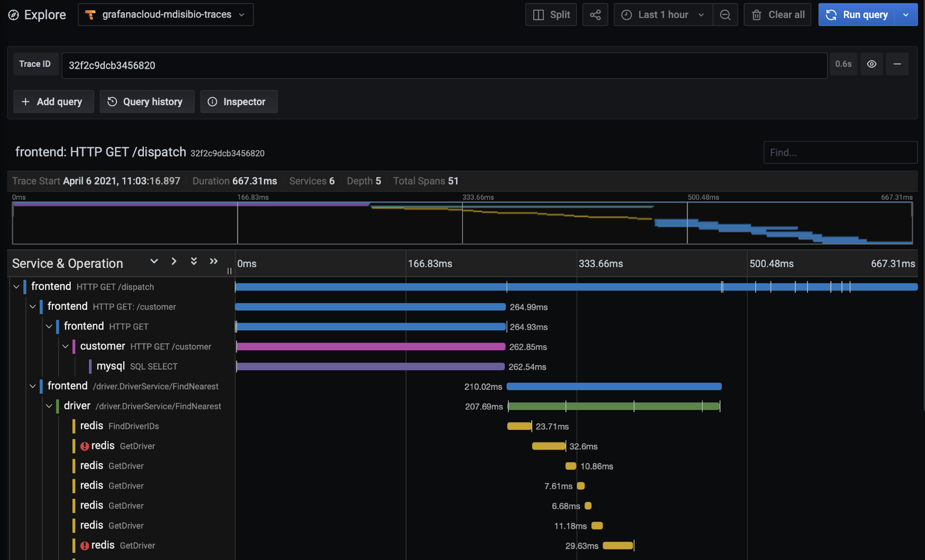Click Clear all to remove queries
The height and width of the screenshot is (560, 925).
pyautogui.click(x=777, y=14)
